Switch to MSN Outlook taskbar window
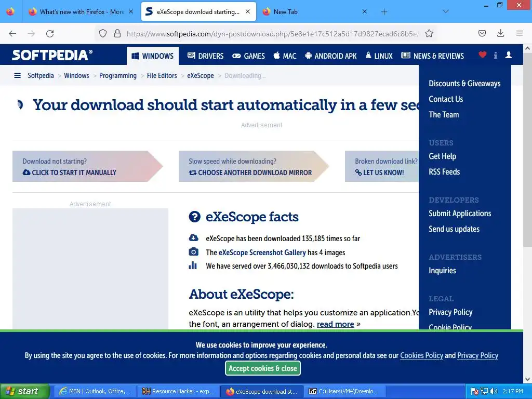The image size is (532, 399). (96, 391)
